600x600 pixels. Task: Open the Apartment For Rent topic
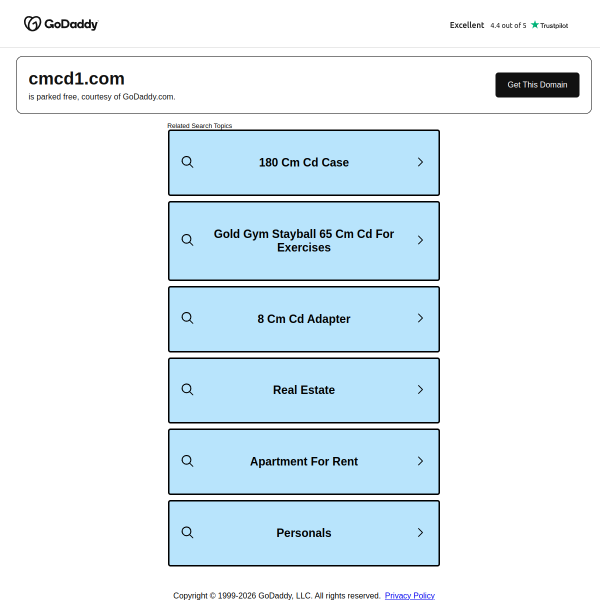[304, 462]
